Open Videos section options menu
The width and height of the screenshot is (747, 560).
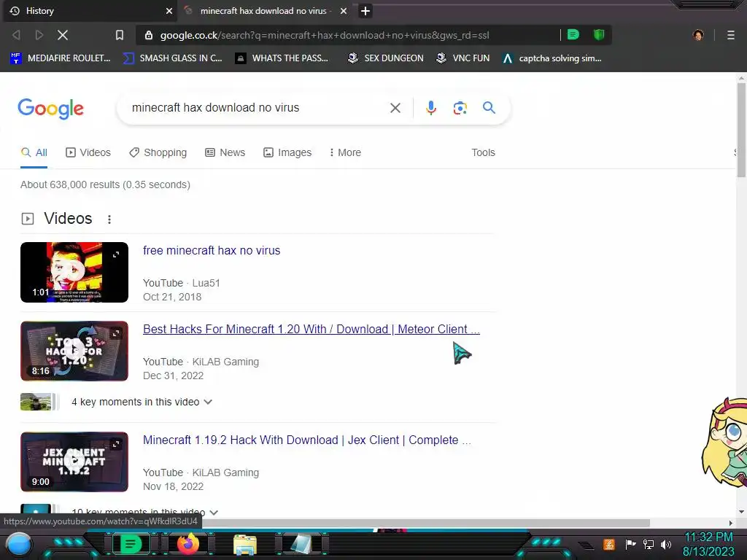coord(109,219)
